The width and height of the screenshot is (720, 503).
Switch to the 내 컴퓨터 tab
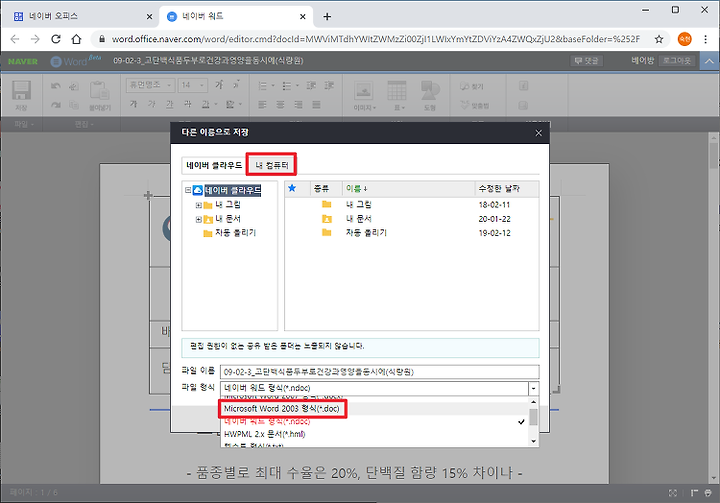(271, 165)
